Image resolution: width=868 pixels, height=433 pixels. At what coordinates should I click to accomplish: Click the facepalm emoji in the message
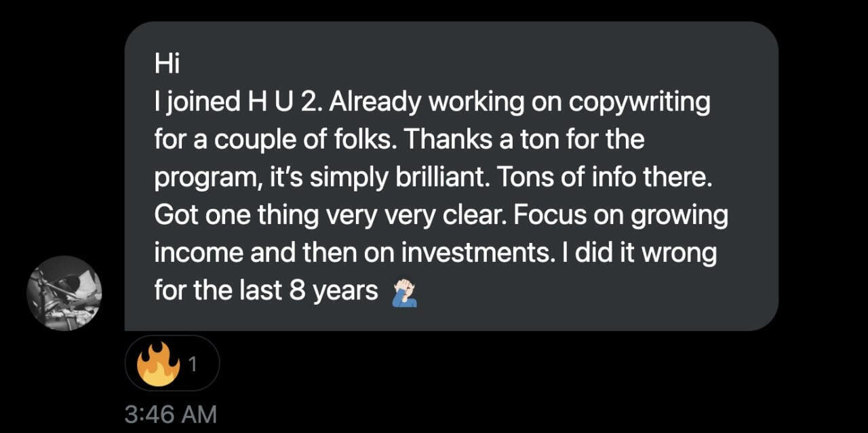[404, 293]
